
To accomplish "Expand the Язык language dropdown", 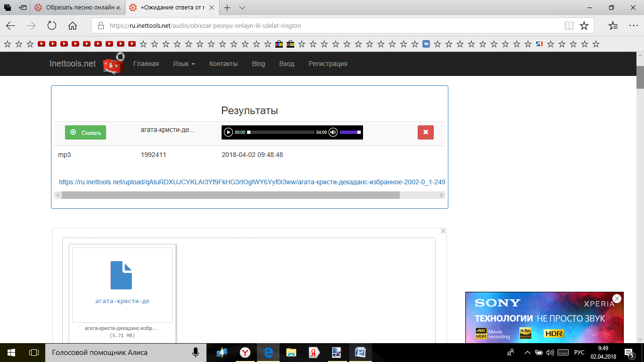I will pos(183,64).
